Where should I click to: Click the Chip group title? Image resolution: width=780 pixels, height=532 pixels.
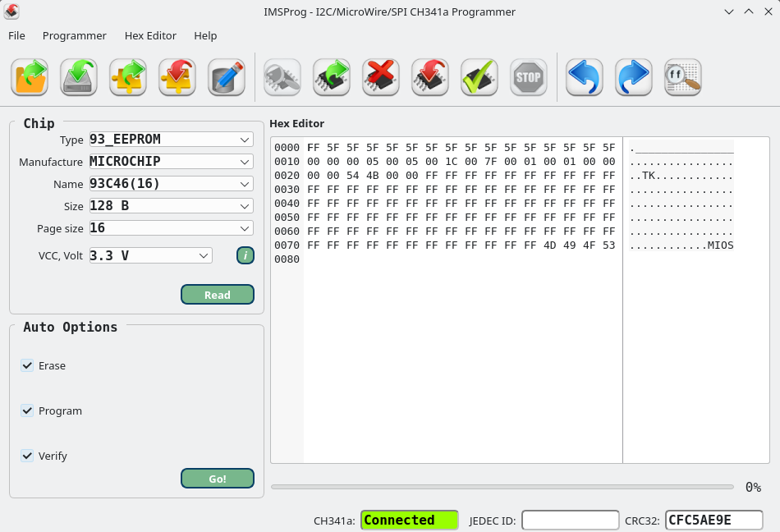click(x=39, y=123)
